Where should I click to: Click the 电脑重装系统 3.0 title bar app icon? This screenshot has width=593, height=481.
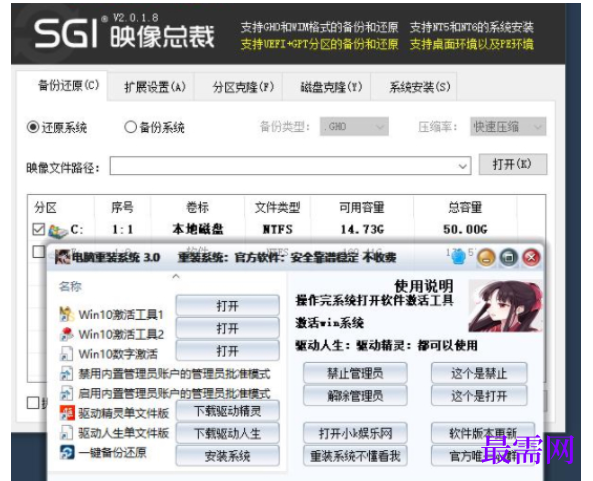click(x=62, y=257)
